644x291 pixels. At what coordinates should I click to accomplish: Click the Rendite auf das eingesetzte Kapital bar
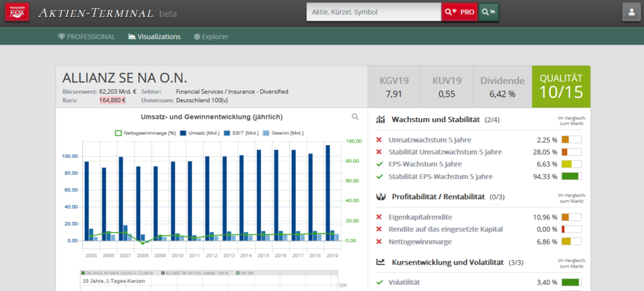(571, 229)
